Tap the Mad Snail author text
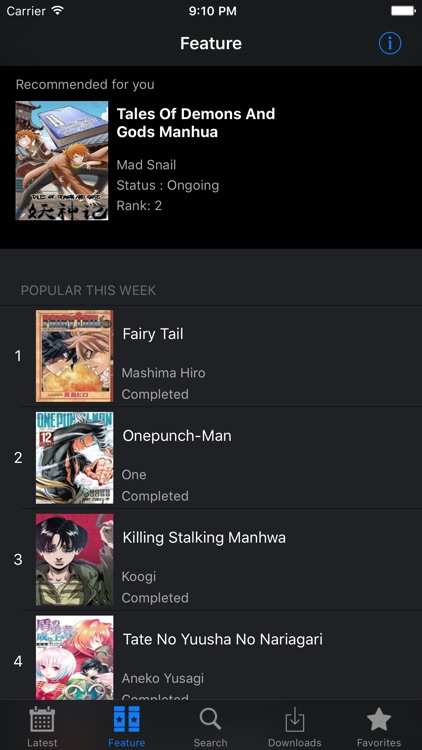The image size is (422, 750). point(146,165)
